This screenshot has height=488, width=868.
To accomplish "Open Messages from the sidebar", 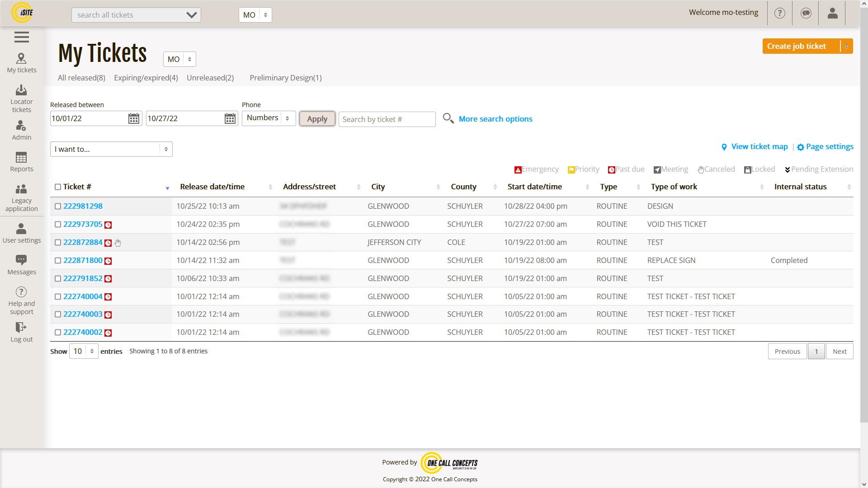I will pyautogui.click(x=21, y=265).
